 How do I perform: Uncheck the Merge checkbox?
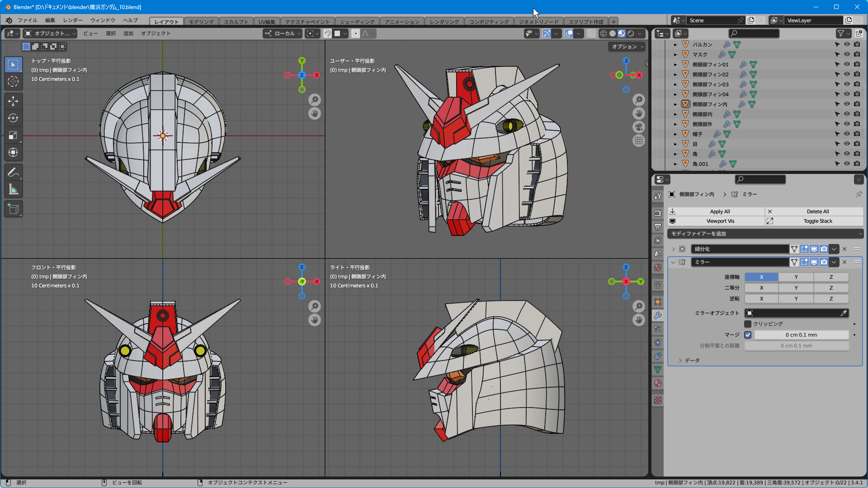(748, 335)
